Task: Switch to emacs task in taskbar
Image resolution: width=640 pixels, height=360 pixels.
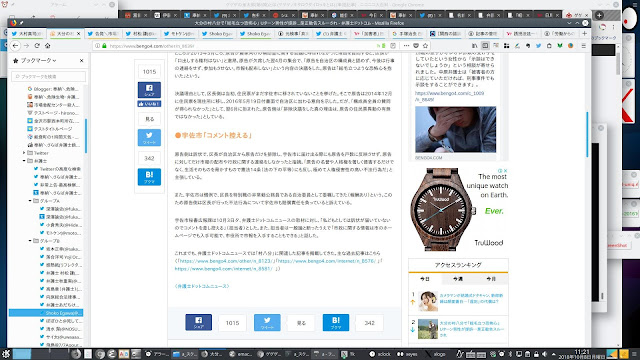Action: [x=242, y=354]
